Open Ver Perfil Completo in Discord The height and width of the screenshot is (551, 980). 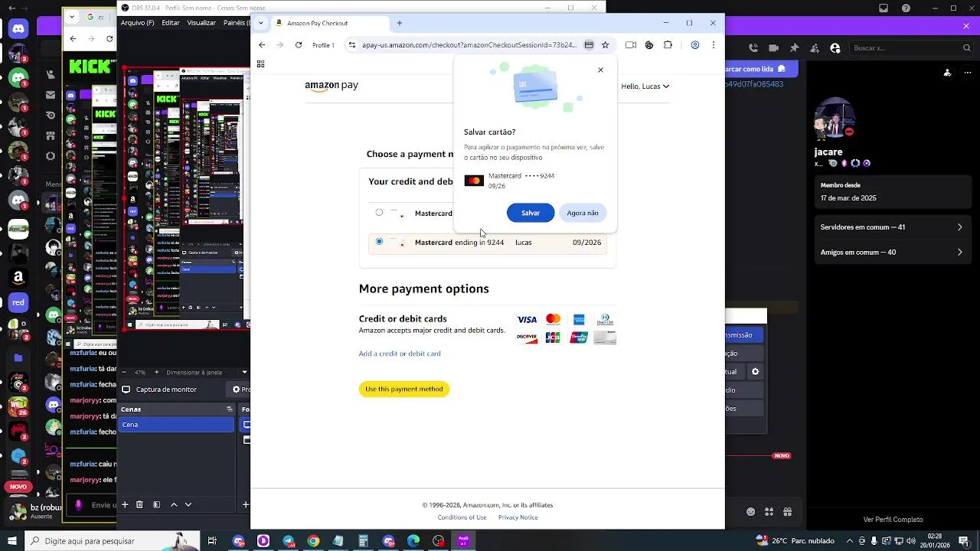coord(893,520)
